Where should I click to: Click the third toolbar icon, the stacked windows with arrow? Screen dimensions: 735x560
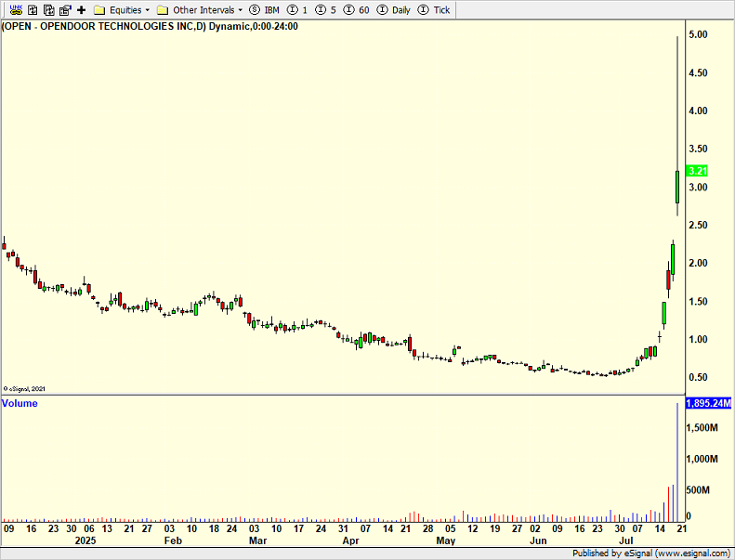(48, 9)
